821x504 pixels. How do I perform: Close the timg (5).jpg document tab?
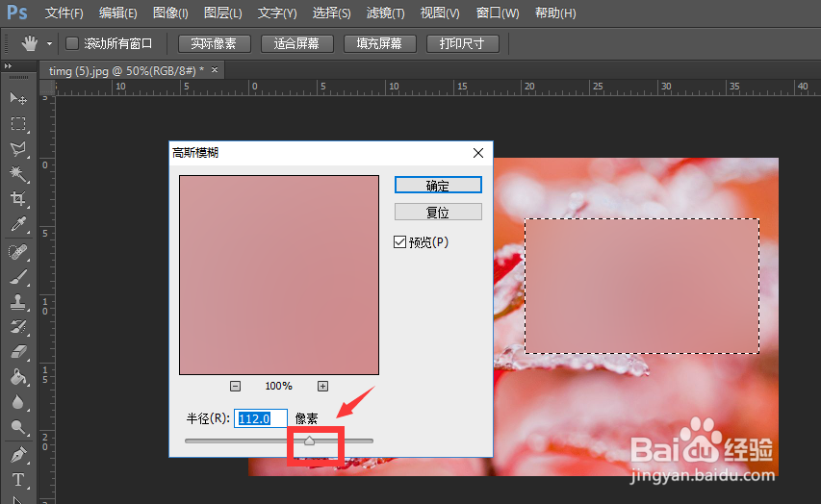(215, 69)
